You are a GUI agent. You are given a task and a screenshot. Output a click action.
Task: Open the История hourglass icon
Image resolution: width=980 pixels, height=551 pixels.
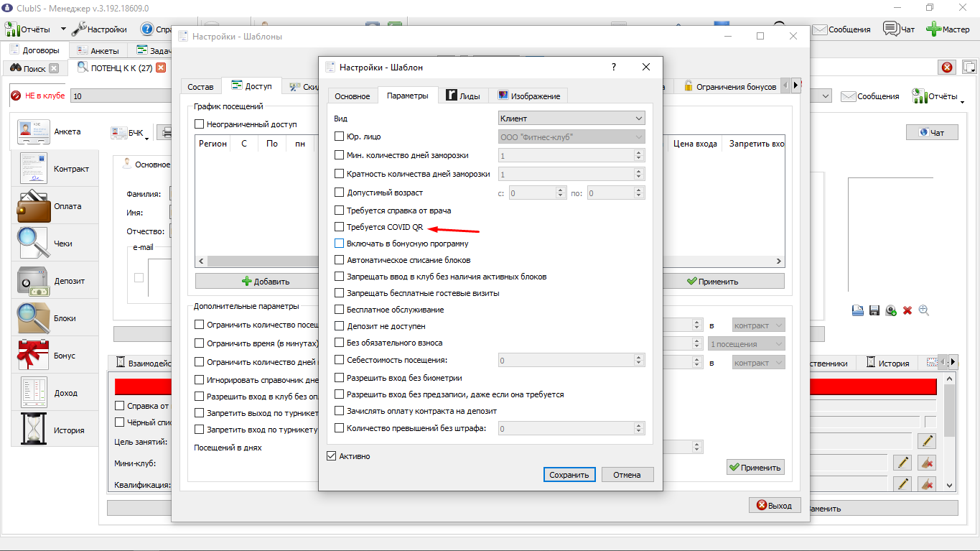[33, 430]
